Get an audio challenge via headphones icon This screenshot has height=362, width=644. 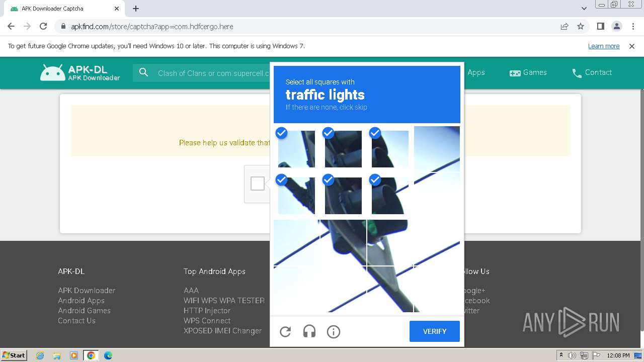click(x=309, y=331)
